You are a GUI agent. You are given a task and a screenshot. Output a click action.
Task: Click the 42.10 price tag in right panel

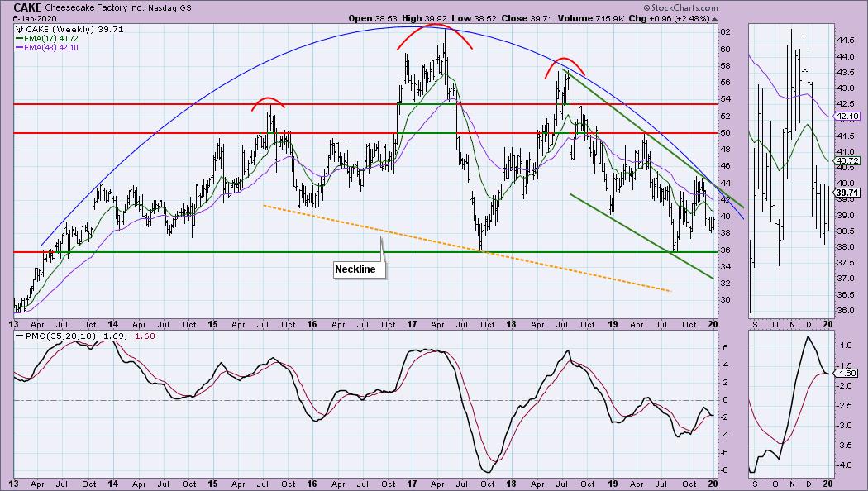(x=847, y=117)
